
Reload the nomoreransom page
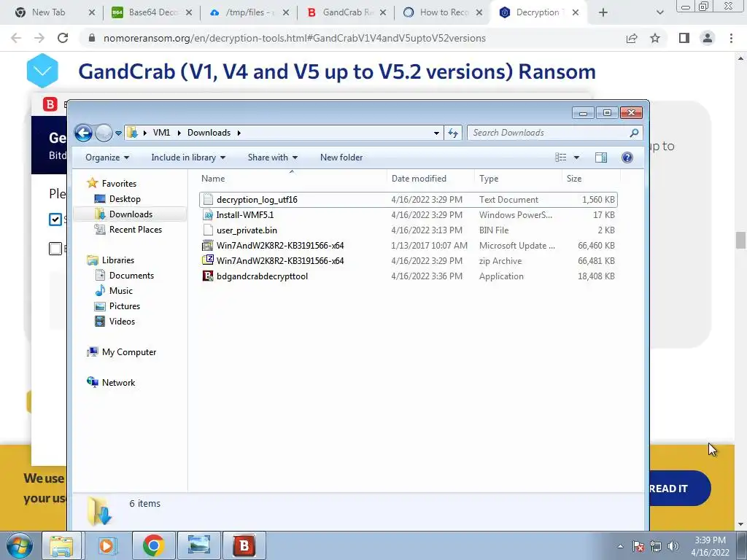(x=63, y=38)
